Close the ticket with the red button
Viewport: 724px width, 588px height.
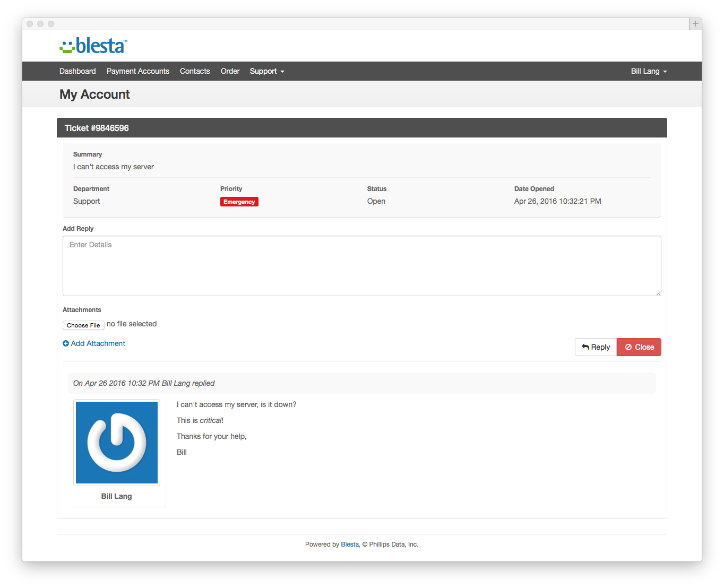click(639, 347)
